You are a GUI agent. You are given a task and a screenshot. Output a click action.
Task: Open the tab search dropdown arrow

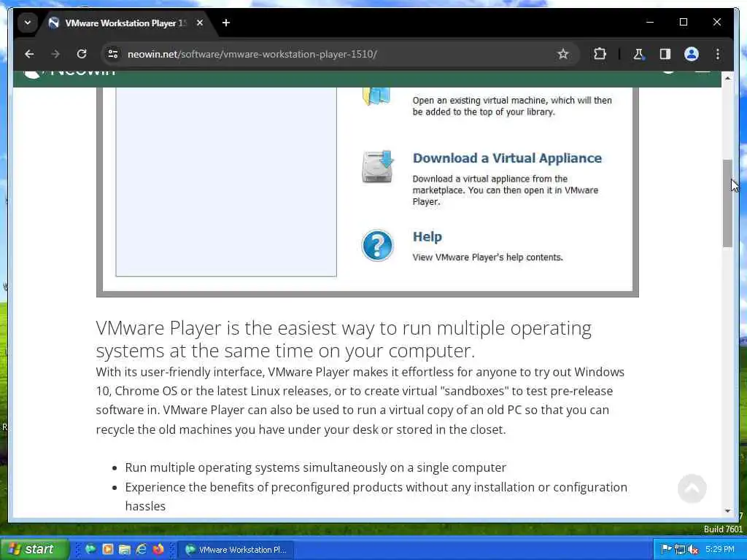point(28,23)
